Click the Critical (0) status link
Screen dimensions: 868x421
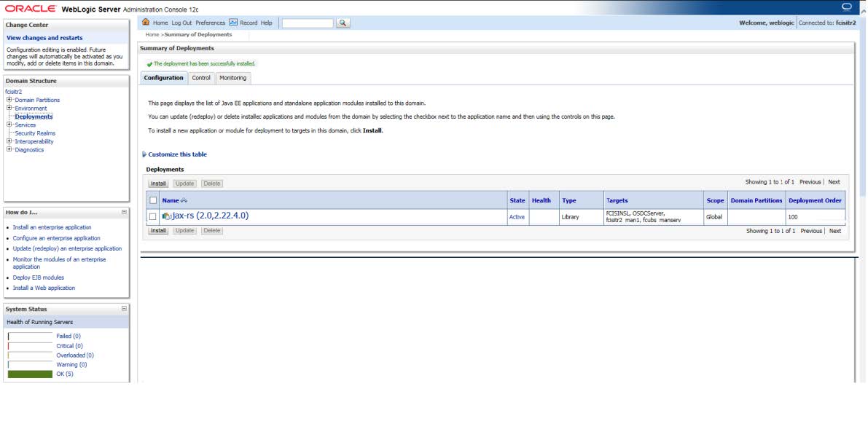click(70, 346)
